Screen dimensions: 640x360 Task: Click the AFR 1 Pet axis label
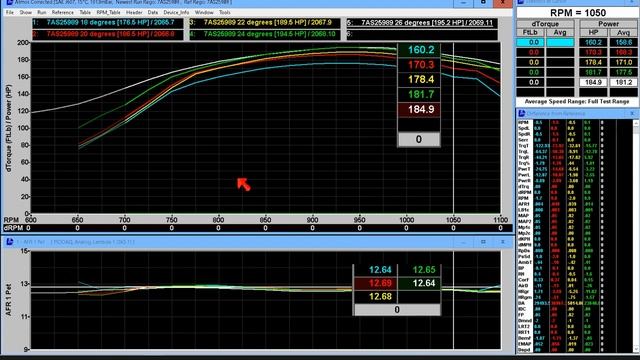9,300
